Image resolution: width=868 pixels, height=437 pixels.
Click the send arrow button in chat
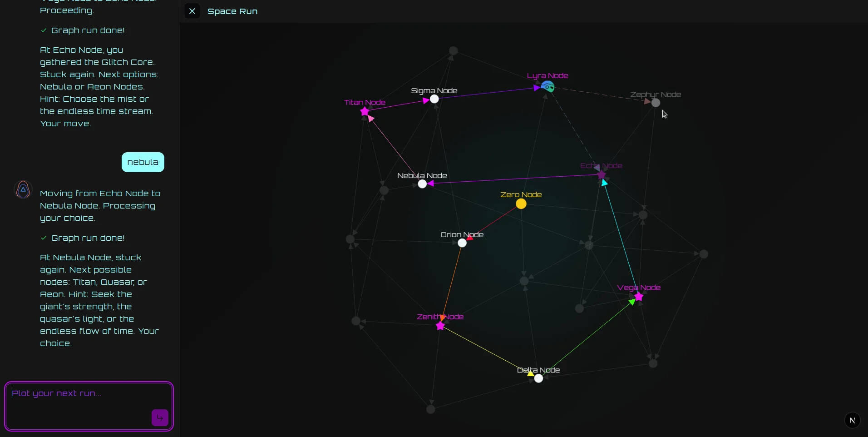[160, 417]
